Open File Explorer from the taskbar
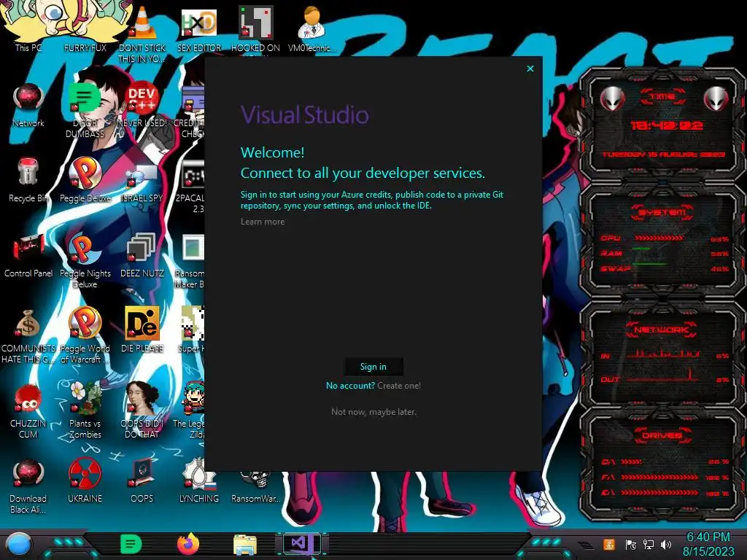The height and width of the screenshot is (560, 747). (x=245, y=545)
